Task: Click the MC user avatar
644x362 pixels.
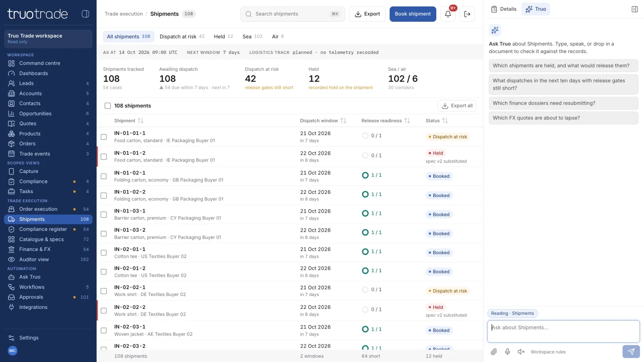Action: (12, 351)
